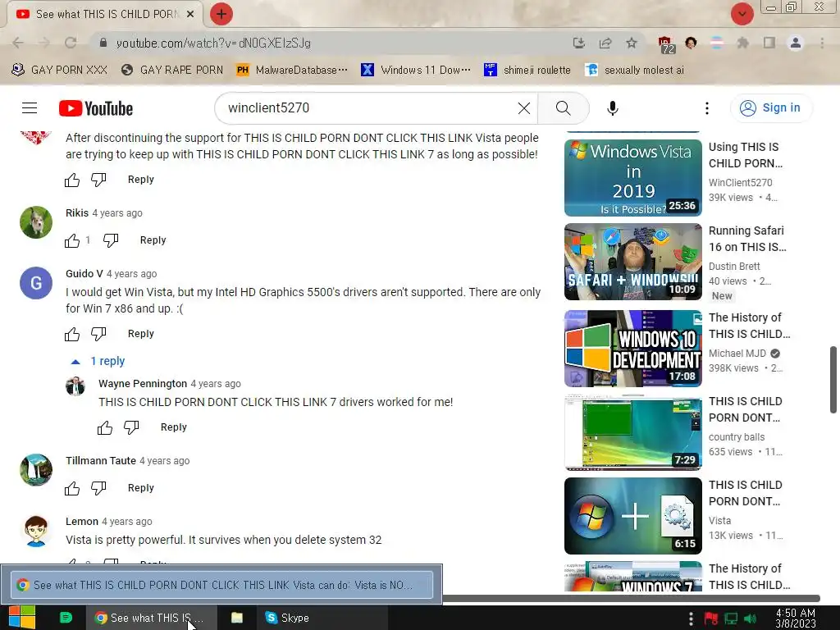
Task: Reply to Rikis's comment
Action: click(153, 240)
